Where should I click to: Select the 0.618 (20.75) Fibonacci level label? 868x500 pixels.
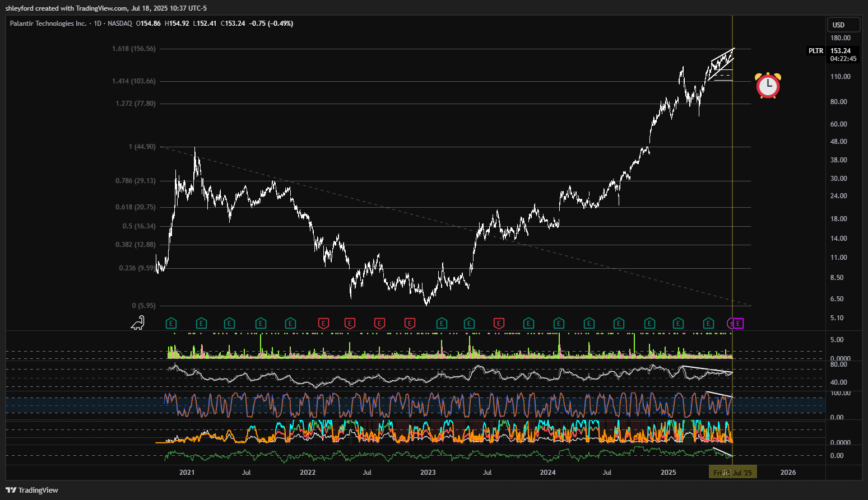pyautogui.click(x=136, y=207)
